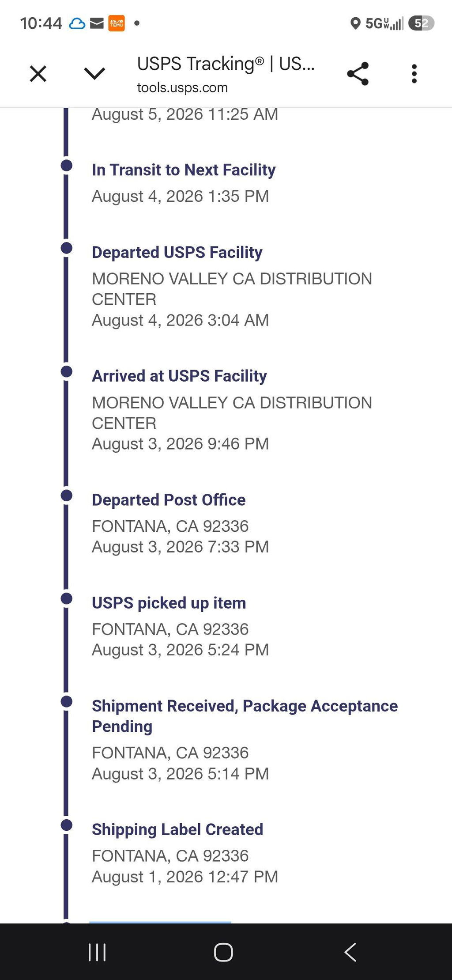
Task: Close the USPS Tracking browser tab
Action: tap(38, 74)
